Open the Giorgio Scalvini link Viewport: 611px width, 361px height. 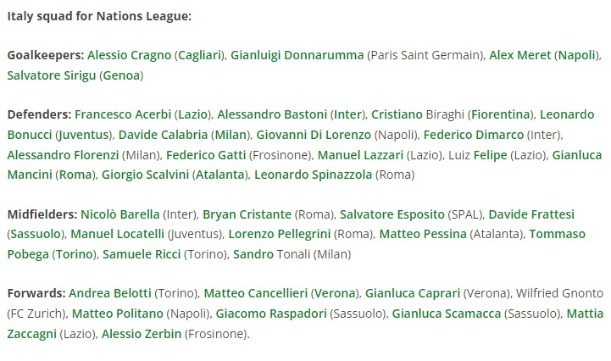[x=145, y=175]
